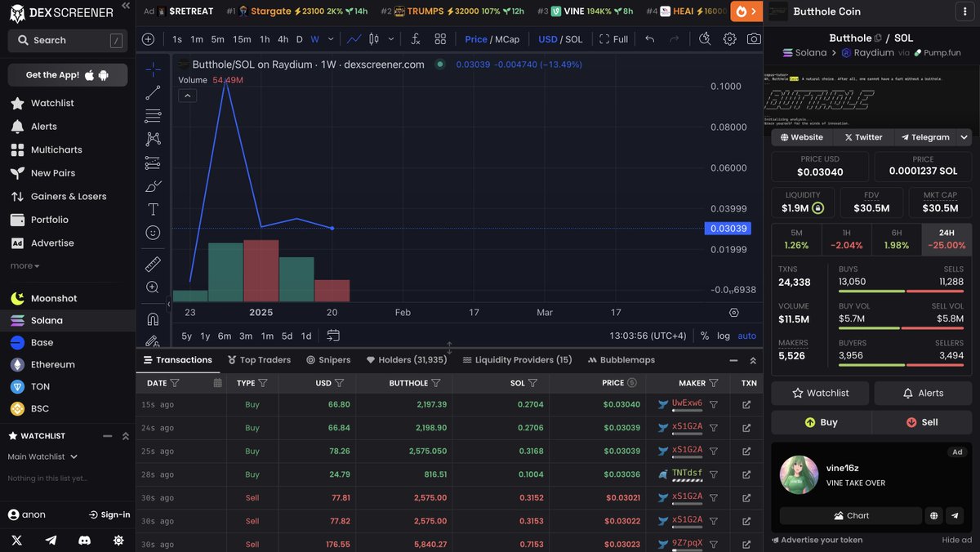Screen dimensions: 980x552
Task: Click the Buy button
Action: pyautogui.click(x=822, y=422)
